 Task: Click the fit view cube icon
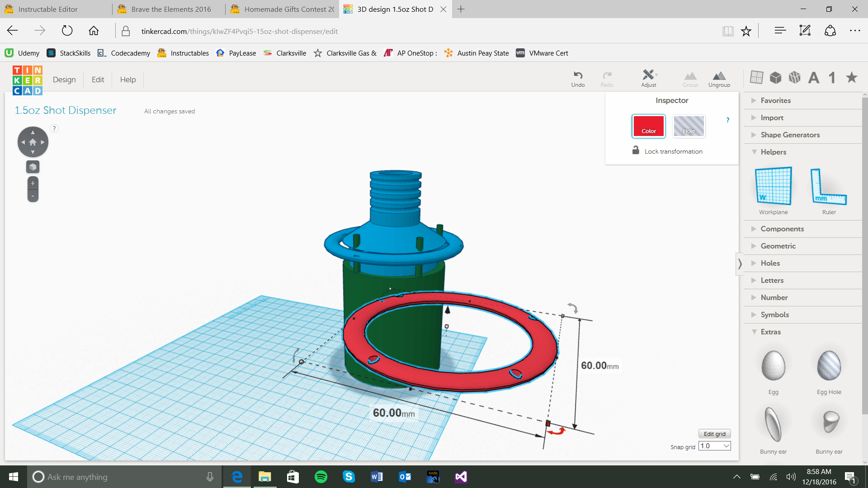click(33, 167)
